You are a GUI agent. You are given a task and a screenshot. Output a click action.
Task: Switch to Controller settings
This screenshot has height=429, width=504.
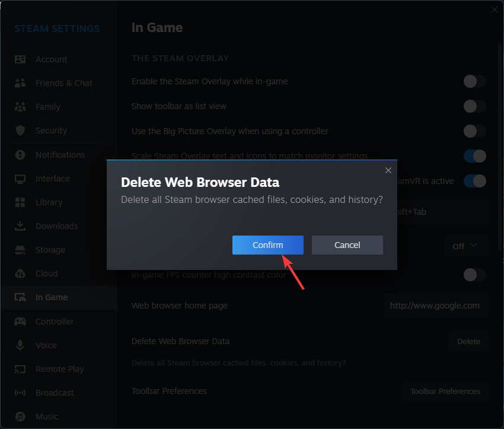pyautogui.click(x=59, y=321)
